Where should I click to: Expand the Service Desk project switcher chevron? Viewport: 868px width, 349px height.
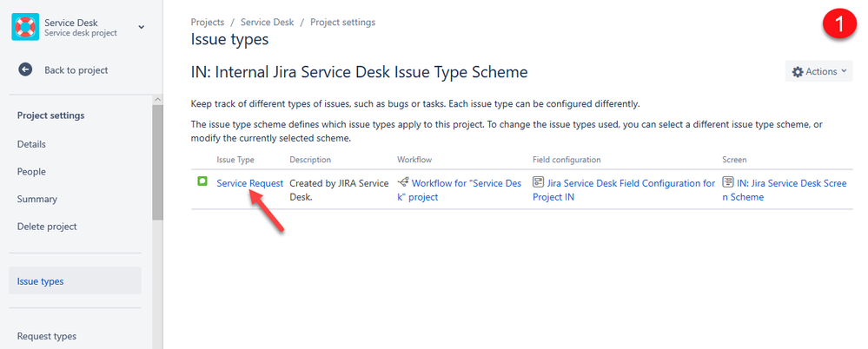point(141,27)
